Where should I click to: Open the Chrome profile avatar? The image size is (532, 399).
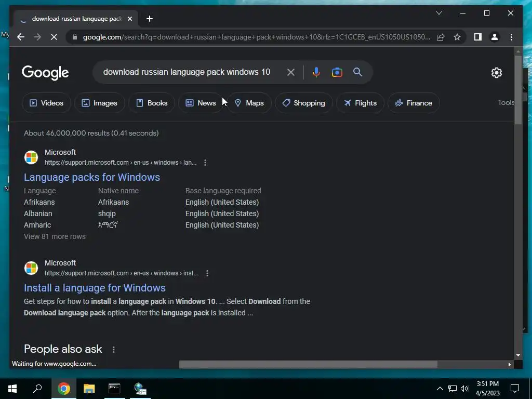(495, 37)
